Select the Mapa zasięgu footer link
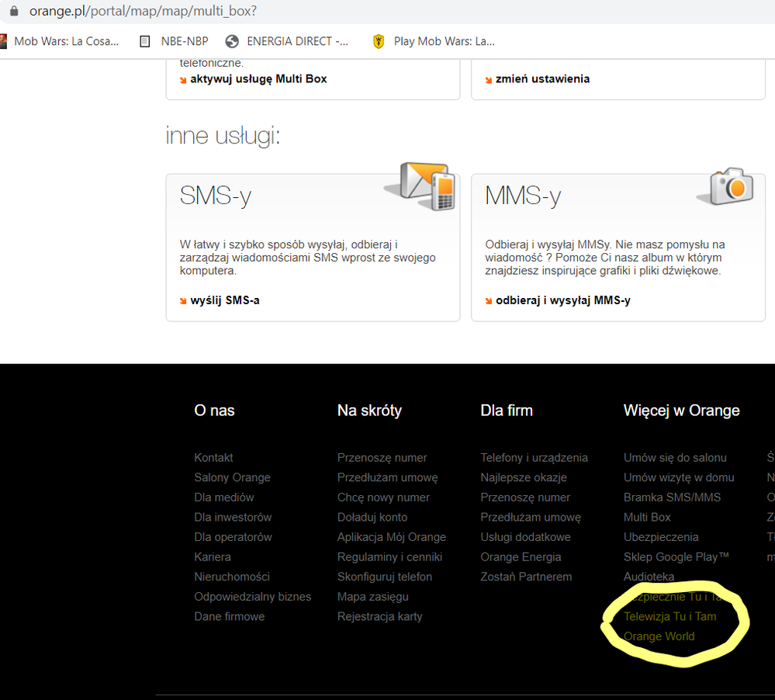The width and height of the screenshot is (775, 700). [372, 597]
